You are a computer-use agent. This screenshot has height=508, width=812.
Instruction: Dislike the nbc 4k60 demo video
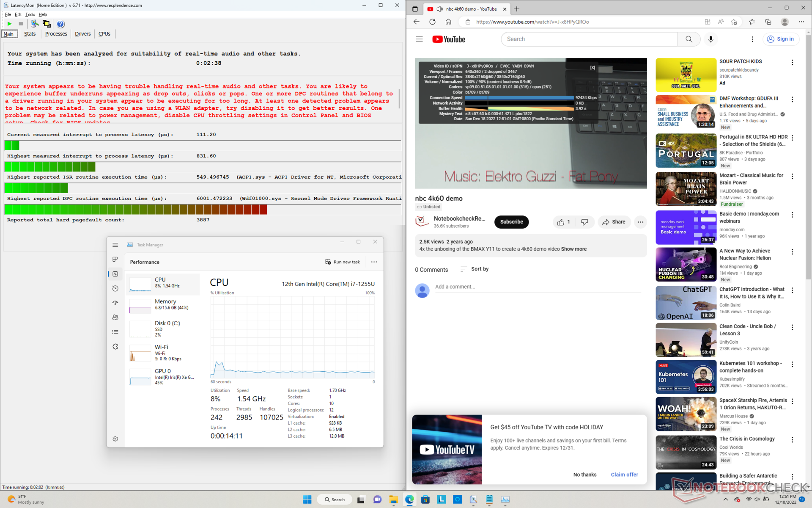tap(584, 222)
